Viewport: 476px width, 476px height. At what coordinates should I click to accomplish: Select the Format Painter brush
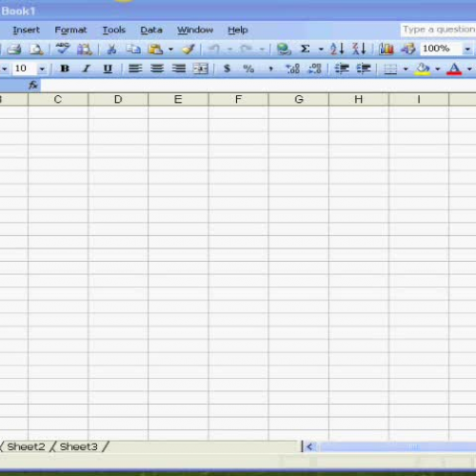tap(188, 50)
